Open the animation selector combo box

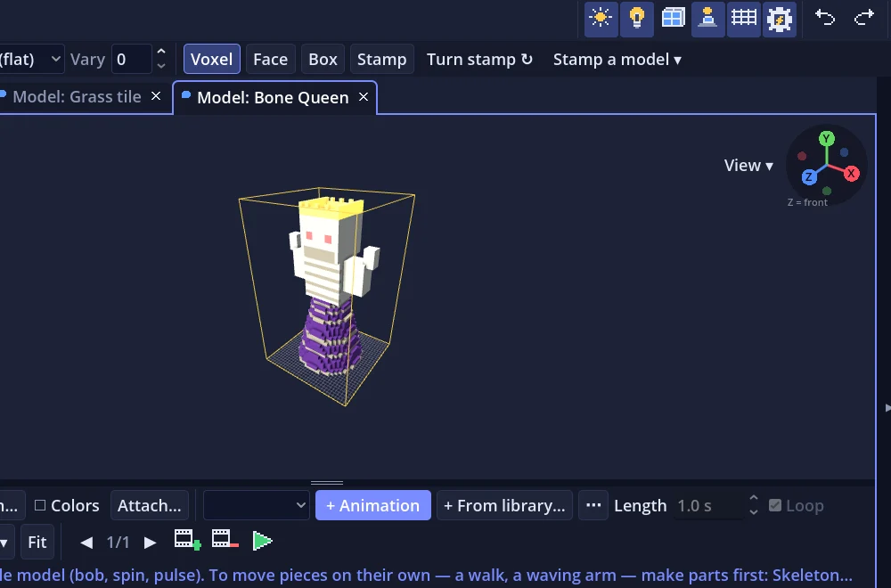[x=257, y=505]
